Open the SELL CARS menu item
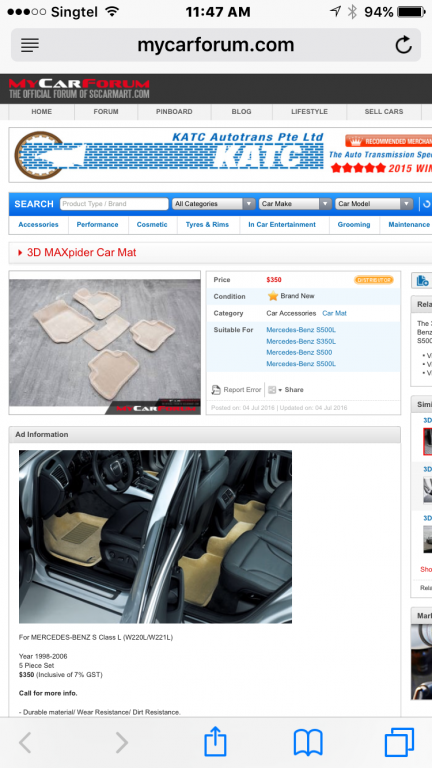 tap(384, 112)
